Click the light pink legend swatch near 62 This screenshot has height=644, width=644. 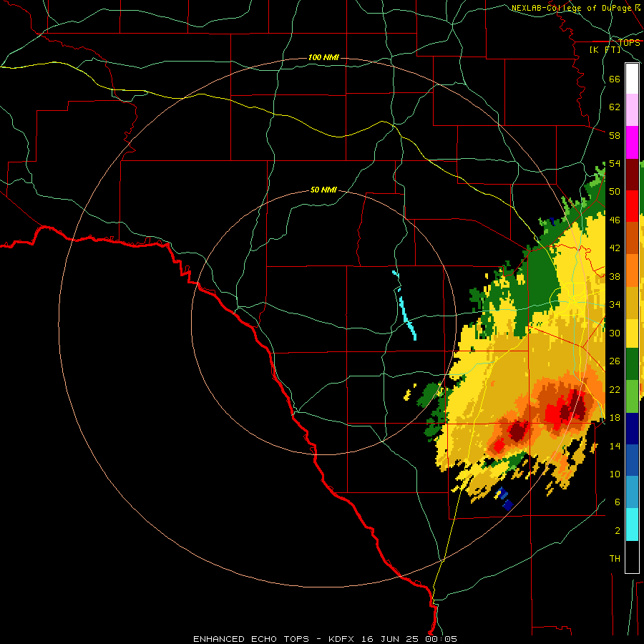632,109
